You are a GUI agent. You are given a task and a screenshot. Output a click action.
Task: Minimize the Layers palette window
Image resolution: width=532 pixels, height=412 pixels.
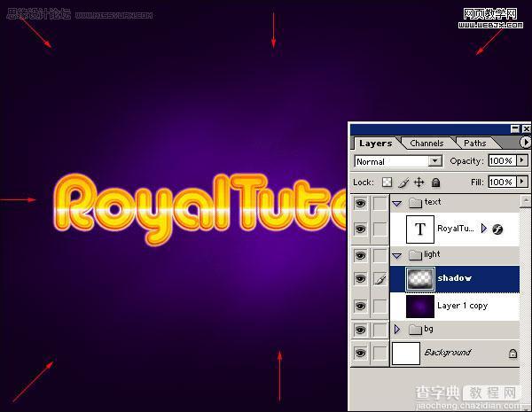[x=515, y=128]
